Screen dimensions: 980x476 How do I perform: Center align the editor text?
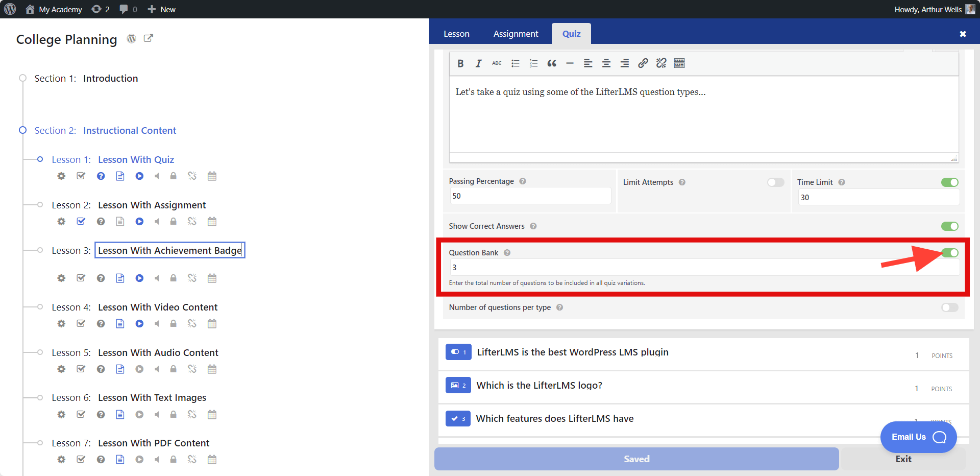tap(606, 63)
